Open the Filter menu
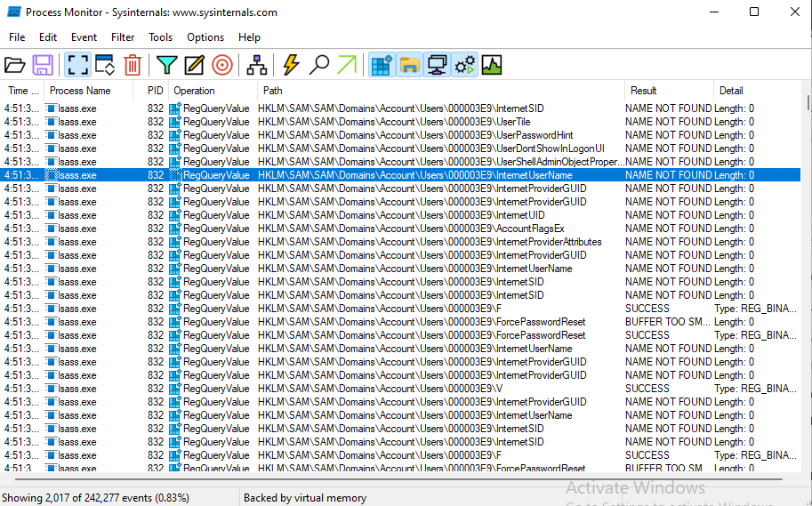 pyautogui.click(x=123, y=37)
